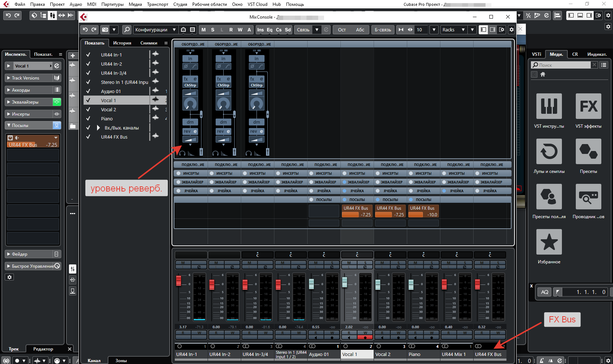
Task: Open the Racks dropdown
Action: click(x=454, y=30)
